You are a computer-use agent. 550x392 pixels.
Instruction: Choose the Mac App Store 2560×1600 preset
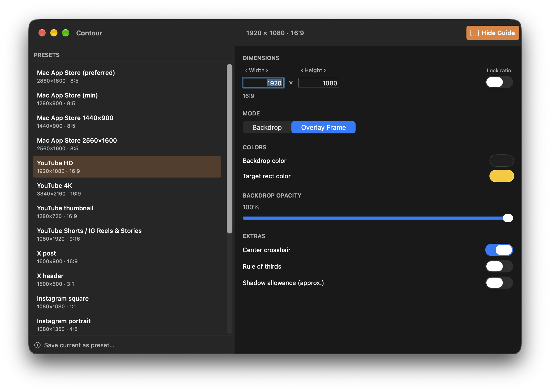click(x=127, y=144)
